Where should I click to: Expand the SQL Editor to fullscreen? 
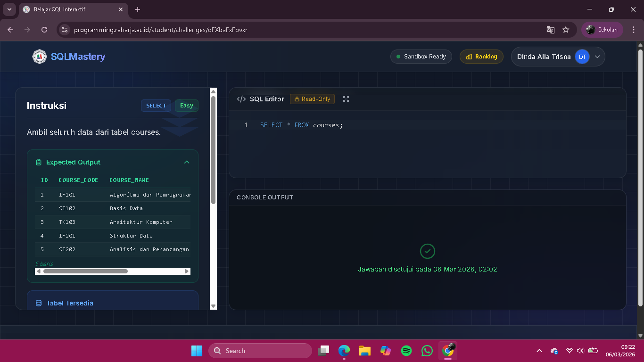[x=346, y=99]
